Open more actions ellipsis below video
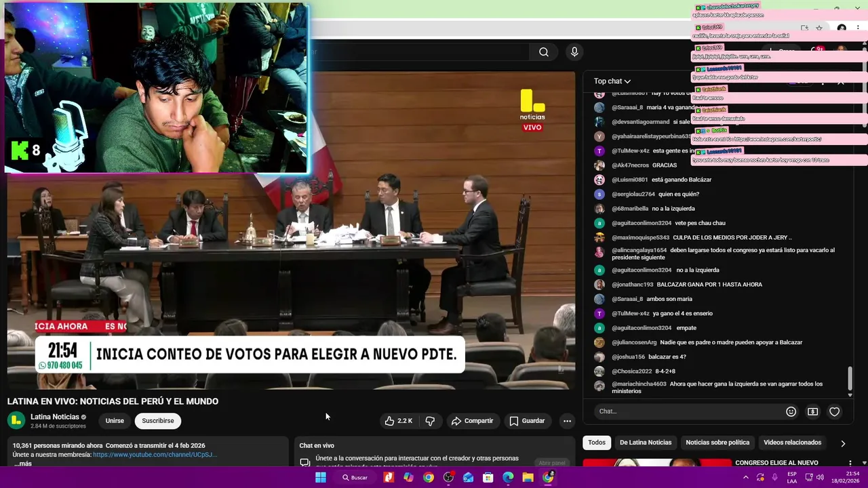The image size is (868, 488). [x=567, y=421]
